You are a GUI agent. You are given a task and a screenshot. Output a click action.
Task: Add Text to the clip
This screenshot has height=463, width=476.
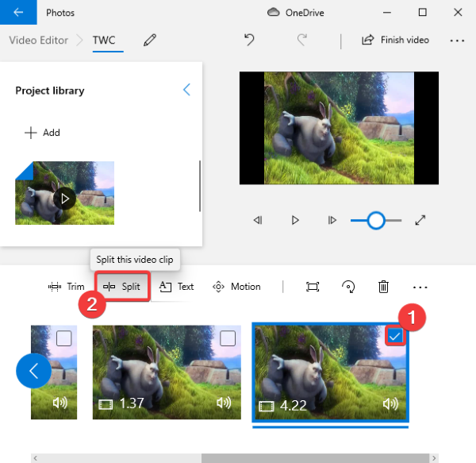(x=176, y=287)
